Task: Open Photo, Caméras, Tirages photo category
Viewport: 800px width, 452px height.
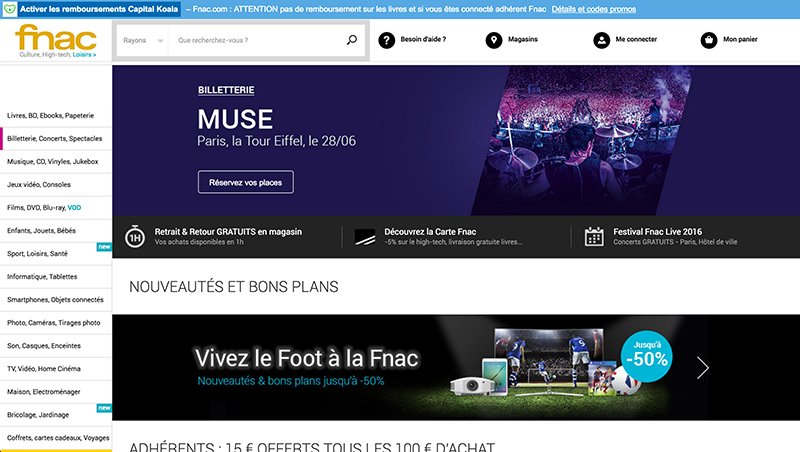Action: click(x=56, y=322)
